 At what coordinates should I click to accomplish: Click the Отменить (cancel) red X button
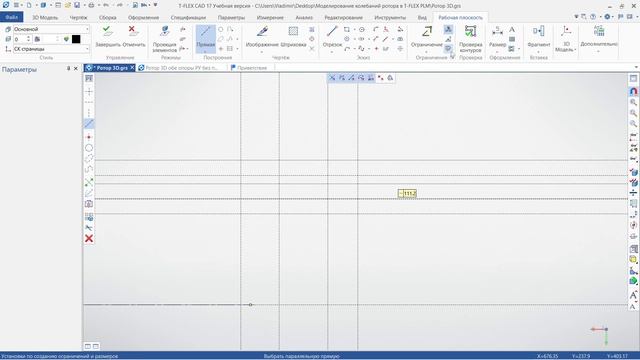(133, 36)
